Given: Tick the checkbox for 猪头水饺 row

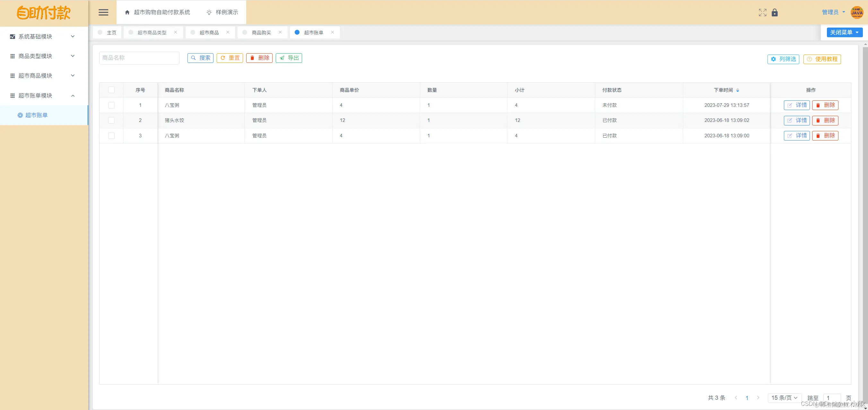Looking at the screenshot, I should tap(111, 120).
